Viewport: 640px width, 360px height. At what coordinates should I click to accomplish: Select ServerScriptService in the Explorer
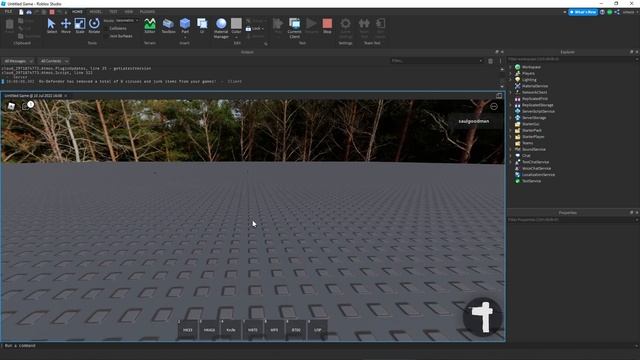pos(538,111)
